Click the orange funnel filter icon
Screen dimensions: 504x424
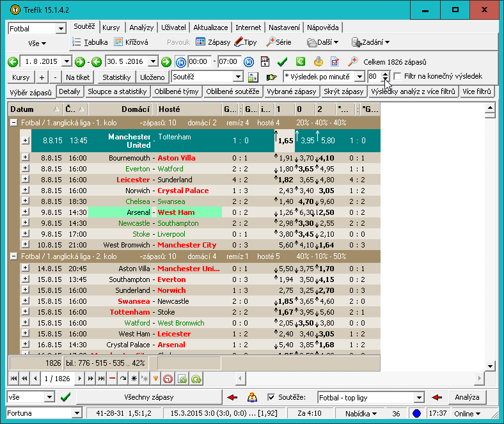(x=155, y=379)
